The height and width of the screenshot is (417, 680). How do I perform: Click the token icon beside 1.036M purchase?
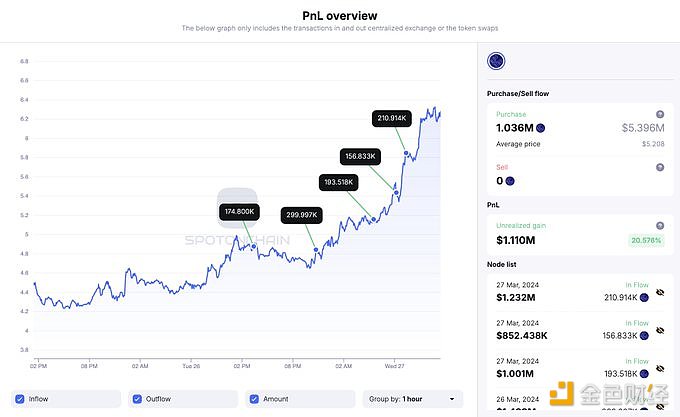click(541, 128)
